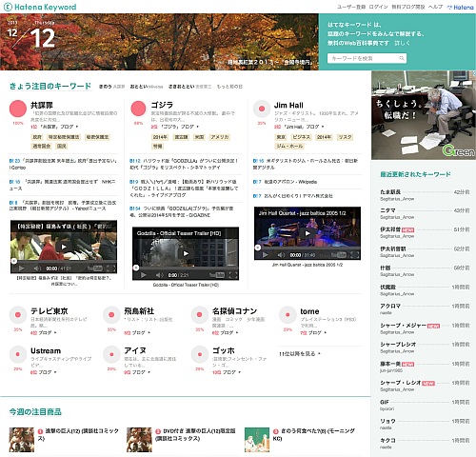Play the Godzilla Official Teaser Trailer video

[x=186, y=253]
